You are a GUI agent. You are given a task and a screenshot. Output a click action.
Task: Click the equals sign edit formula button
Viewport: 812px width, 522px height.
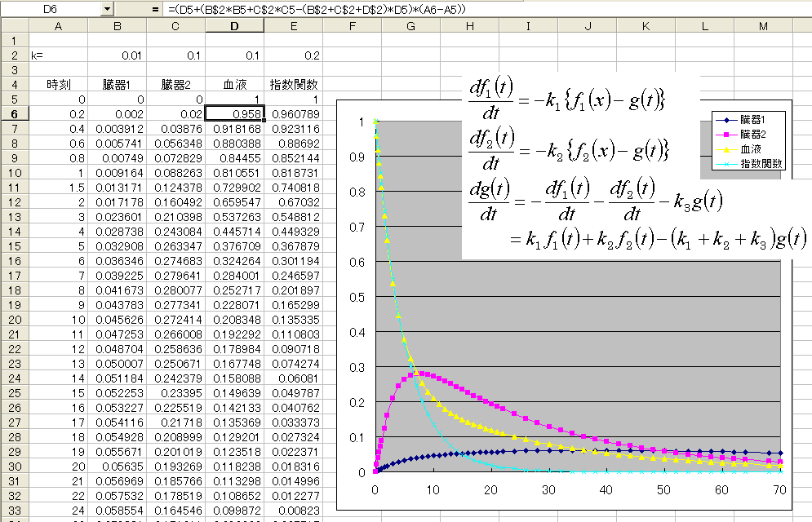click(x=155, y=9)
